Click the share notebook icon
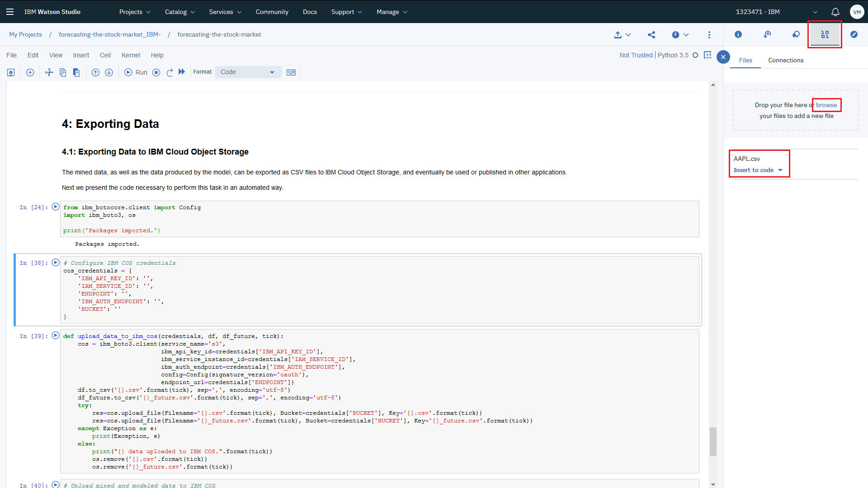This screenshot has width=868, height=488. click(651, 35)
